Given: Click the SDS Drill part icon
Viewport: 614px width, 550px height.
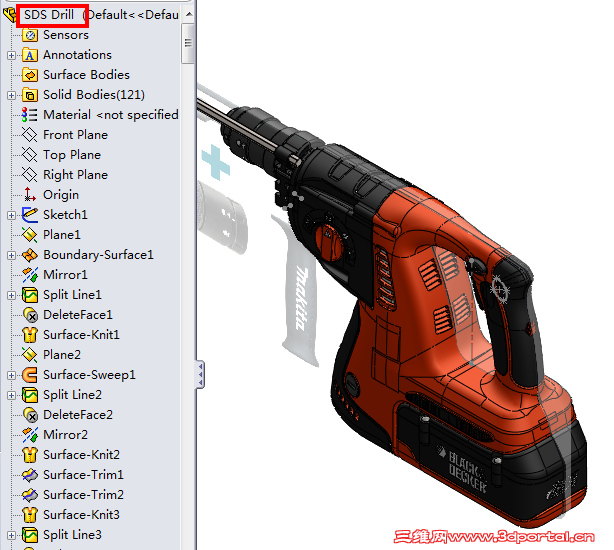Looking at the screenshot, I should (10, 15).
